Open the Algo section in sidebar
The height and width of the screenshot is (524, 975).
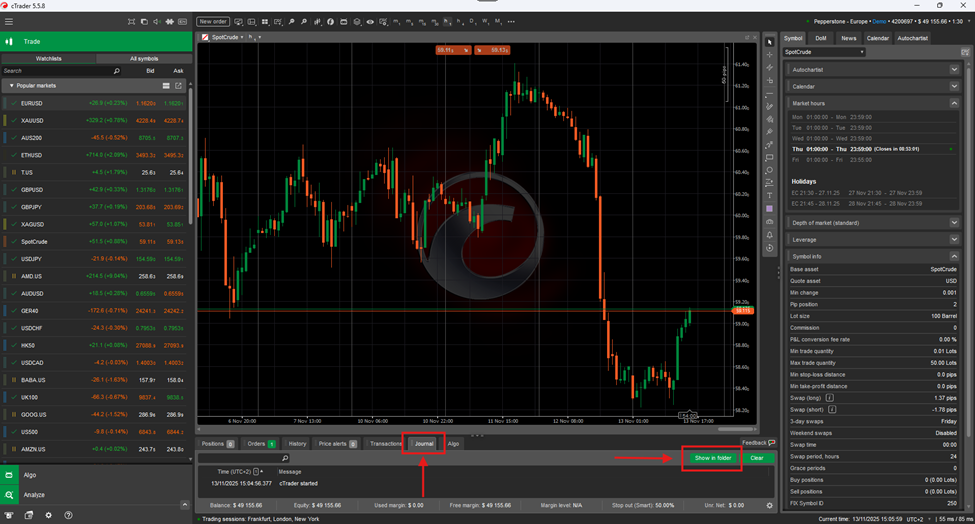point(30,476)
